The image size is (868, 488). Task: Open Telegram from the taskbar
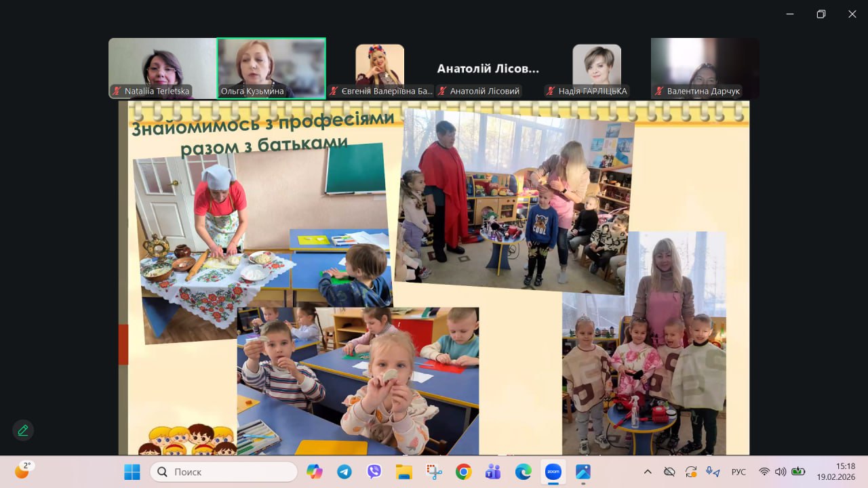tap(344, 472)
